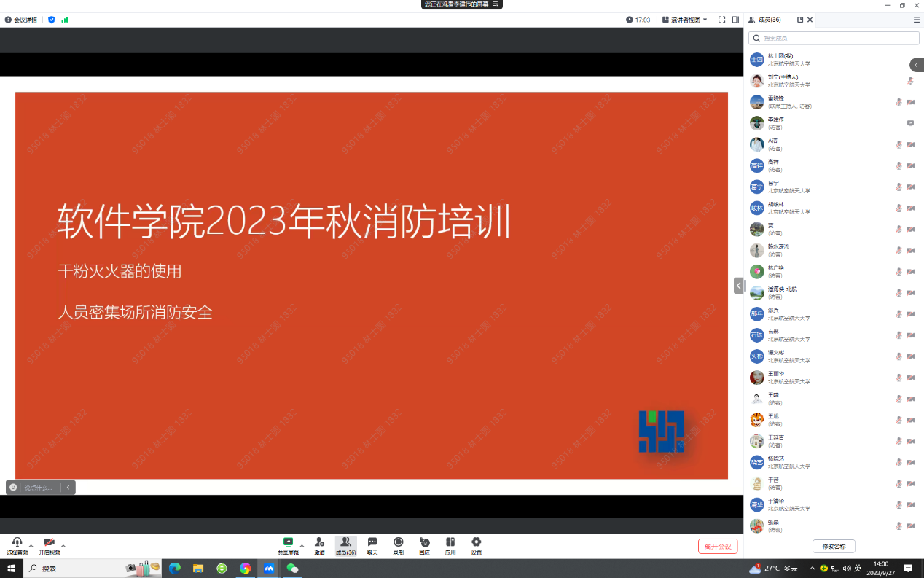
Task: Click 说点什么 chat input box
Action: [39, 488]
